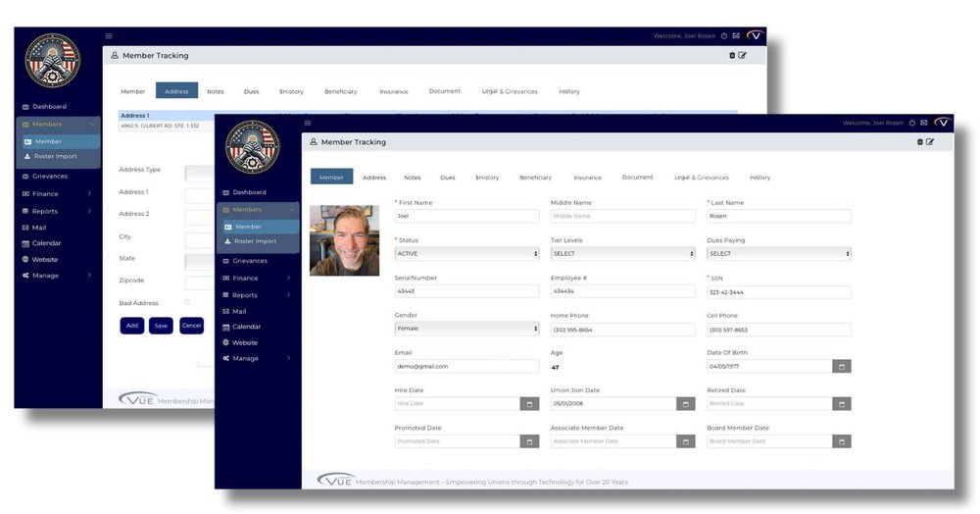Screen dimensions: 980x514
Task: Switch to the $History tab in front window
Action: 487,178
